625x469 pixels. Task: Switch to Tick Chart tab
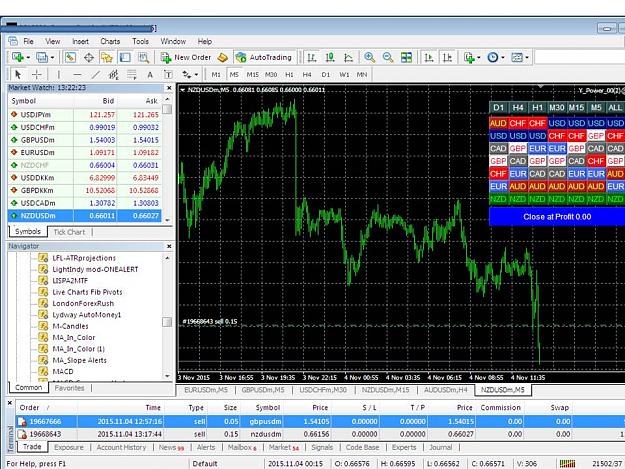tap(69, 232)
